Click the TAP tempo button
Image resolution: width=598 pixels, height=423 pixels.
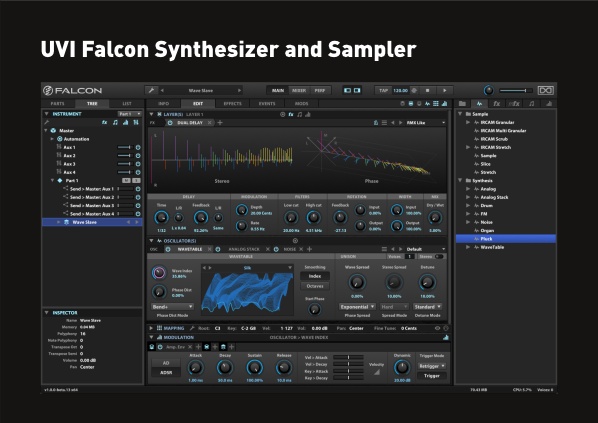pos(383,90)
